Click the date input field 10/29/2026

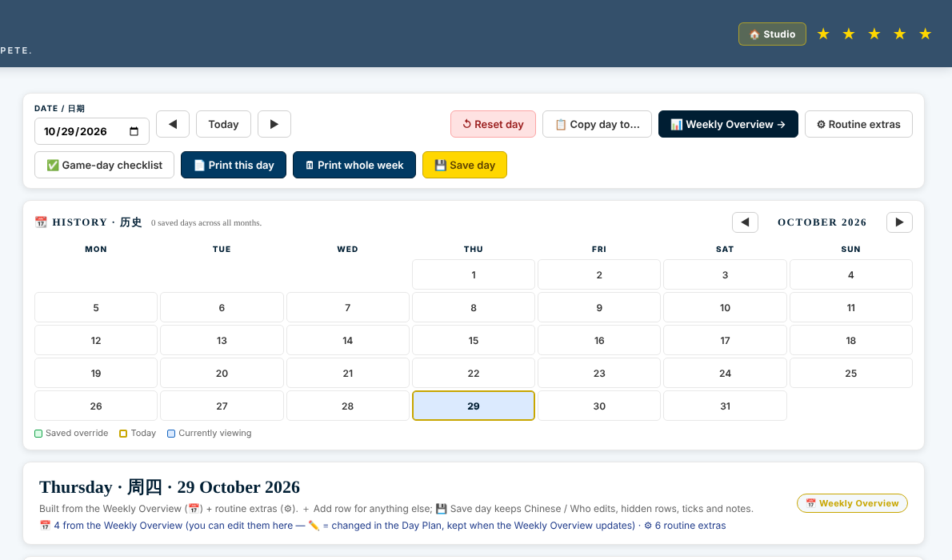coord(92,131)
